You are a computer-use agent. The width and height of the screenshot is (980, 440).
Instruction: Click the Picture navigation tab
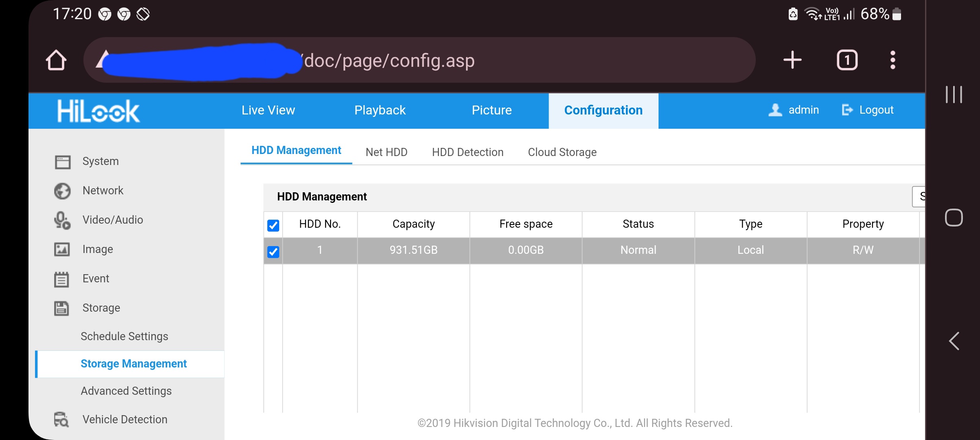pyautogui.click(x=492, y=110)
